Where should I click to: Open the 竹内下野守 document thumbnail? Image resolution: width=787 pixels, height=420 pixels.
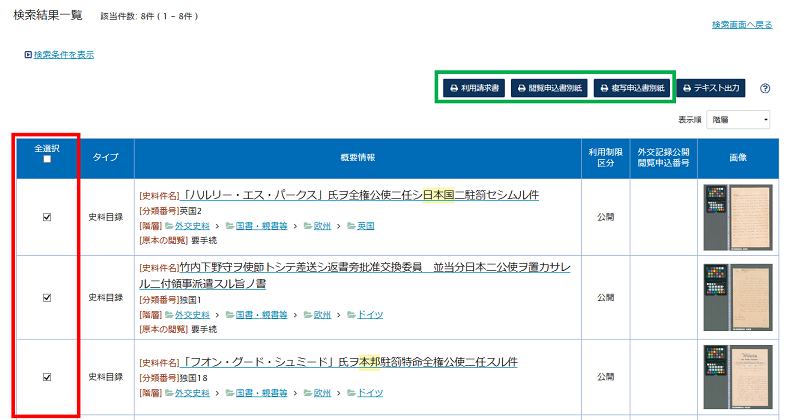pyautogui.click(x=738, y=298)
